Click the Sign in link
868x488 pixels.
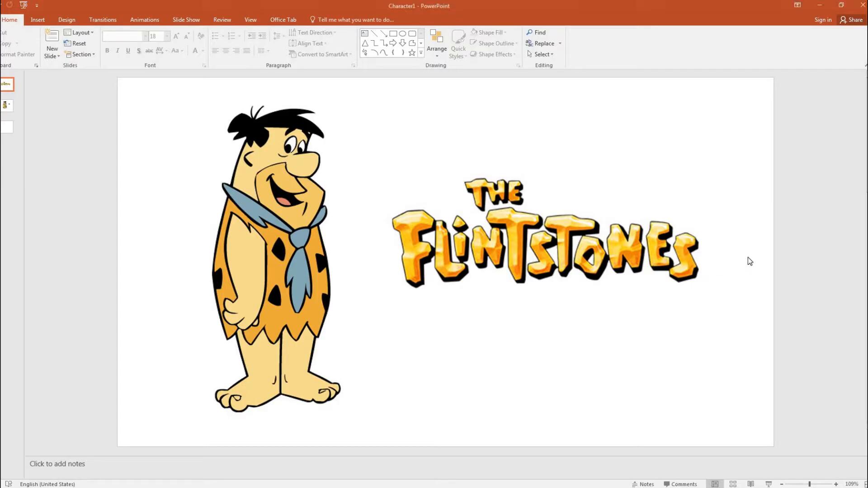[x=823, y=20]
